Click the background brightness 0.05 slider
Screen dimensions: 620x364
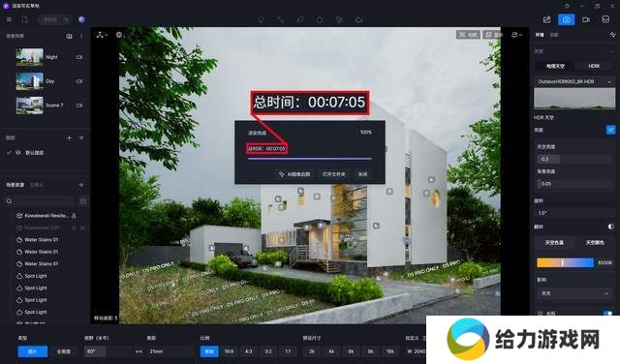pyautogui.click(x=574, y=184)
